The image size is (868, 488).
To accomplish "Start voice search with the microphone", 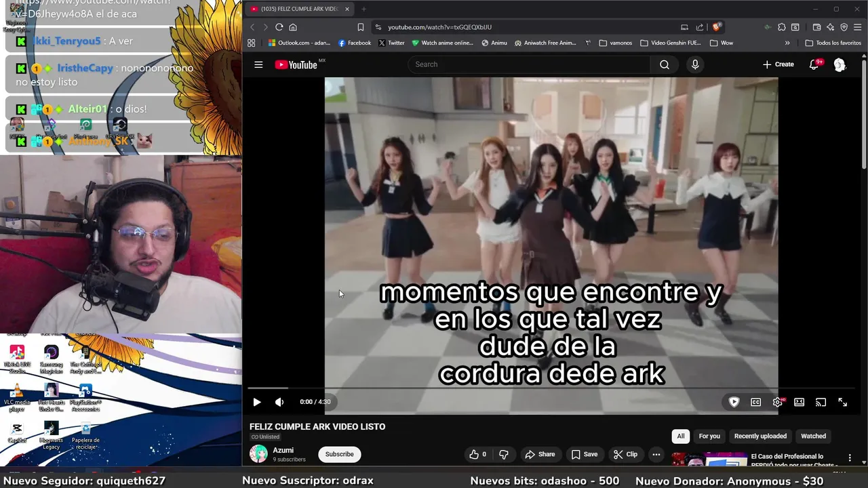I will tap(695, 64).
